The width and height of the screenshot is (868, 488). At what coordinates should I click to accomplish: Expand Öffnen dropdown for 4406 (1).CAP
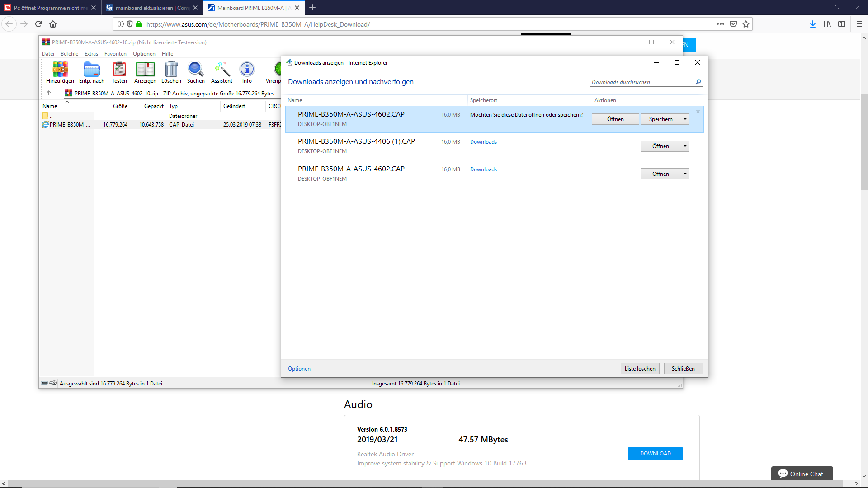[x=685, y=146]
